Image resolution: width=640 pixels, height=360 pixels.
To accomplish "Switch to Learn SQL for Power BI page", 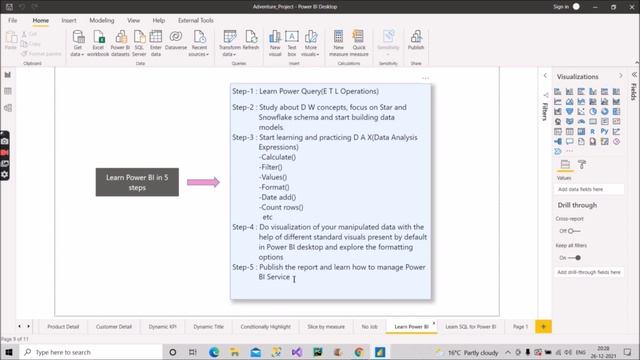I will (471, 327).
